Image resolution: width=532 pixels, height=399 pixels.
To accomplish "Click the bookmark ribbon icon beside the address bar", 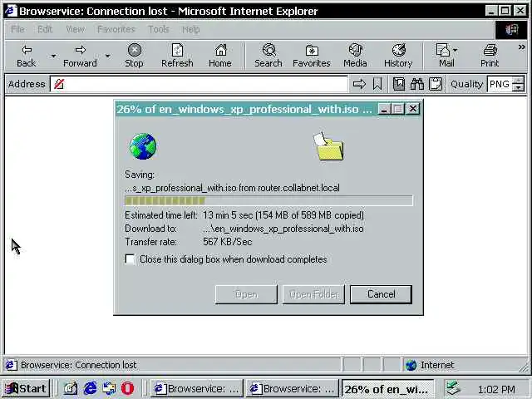I will [x=377, y=84].
